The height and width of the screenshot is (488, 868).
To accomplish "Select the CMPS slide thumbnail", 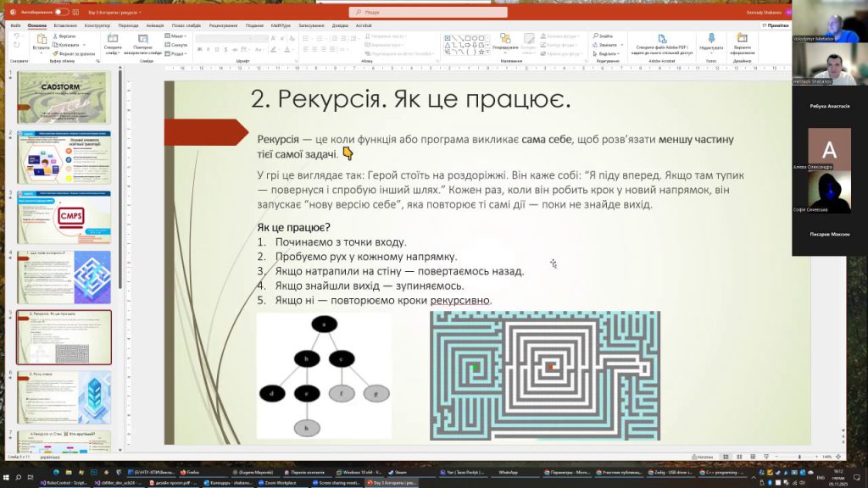I will pos(64,216).
